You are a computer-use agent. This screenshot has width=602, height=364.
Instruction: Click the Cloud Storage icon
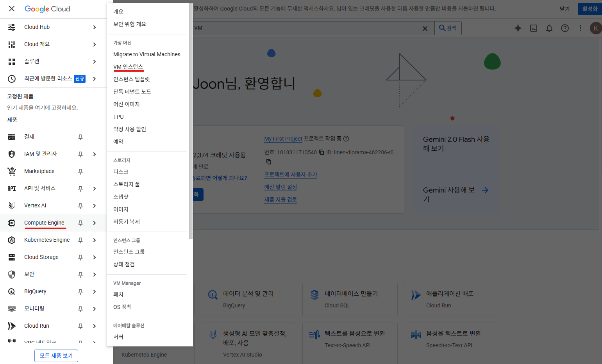click(x=12, y=257)
